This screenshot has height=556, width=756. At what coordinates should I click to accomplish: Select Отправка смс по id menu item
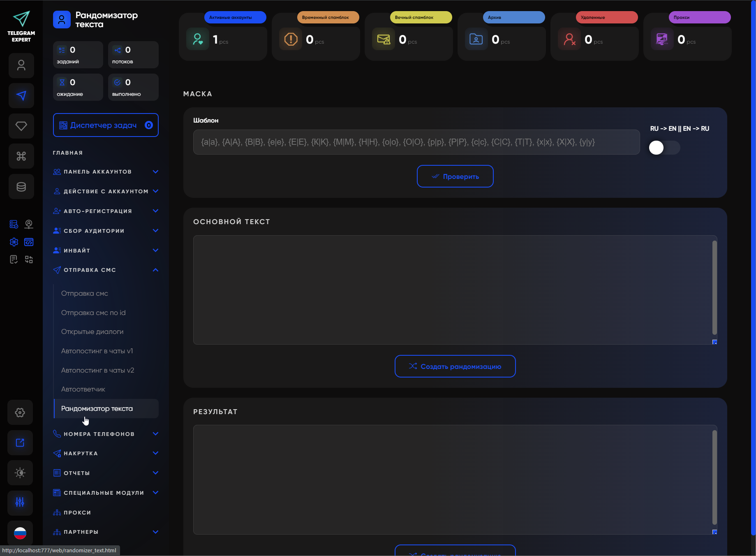point(93,313)
